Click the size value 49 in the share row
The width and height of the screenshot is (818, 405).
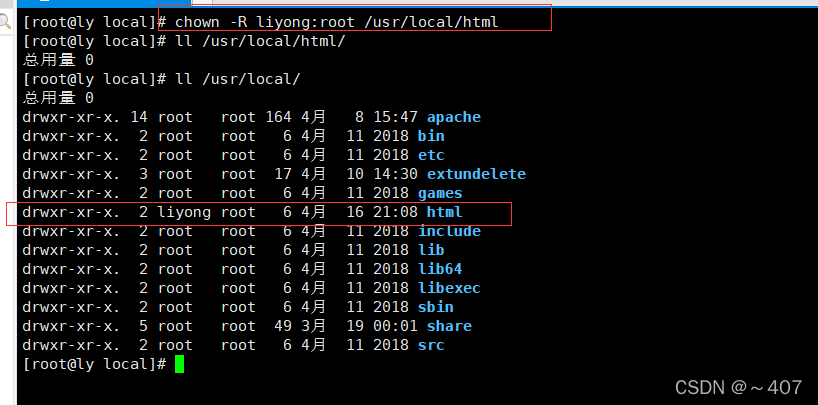tap(283, 326)
